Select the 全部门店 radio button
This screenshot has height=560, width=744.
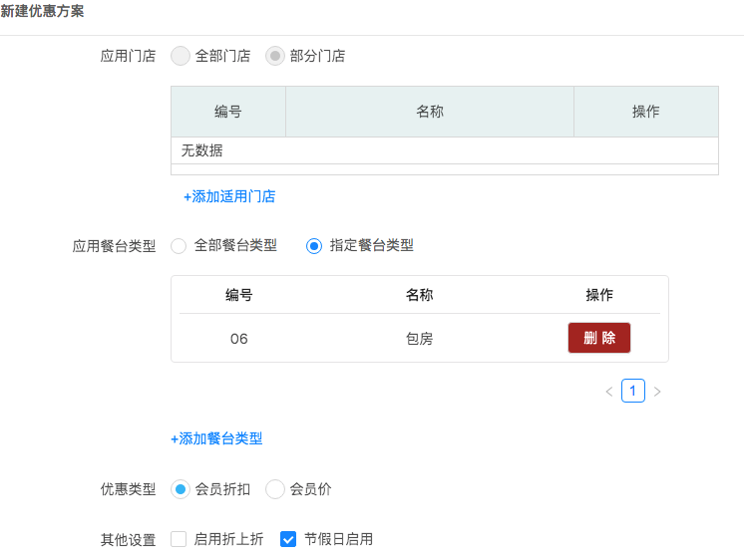point(181,56)
